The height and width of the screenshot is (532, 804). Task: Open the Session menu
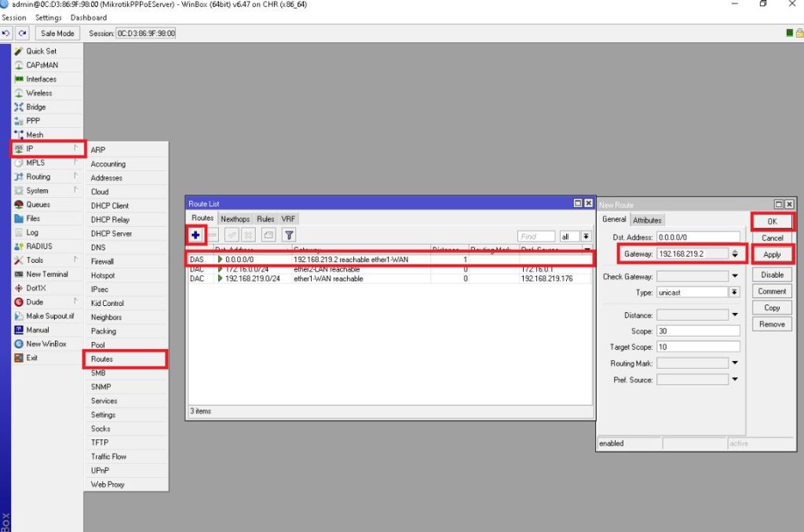(14, 17)
